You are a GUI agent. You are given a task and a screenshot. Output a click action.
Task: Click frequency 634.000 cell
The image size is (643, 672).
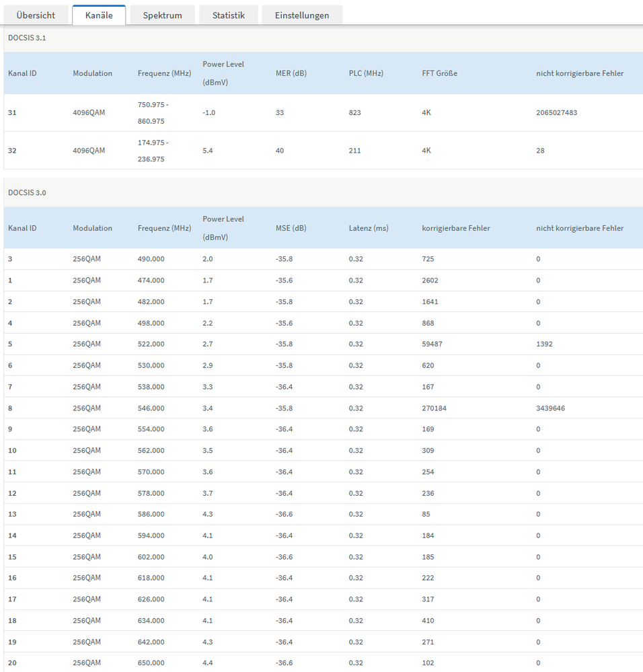point(151,621)
